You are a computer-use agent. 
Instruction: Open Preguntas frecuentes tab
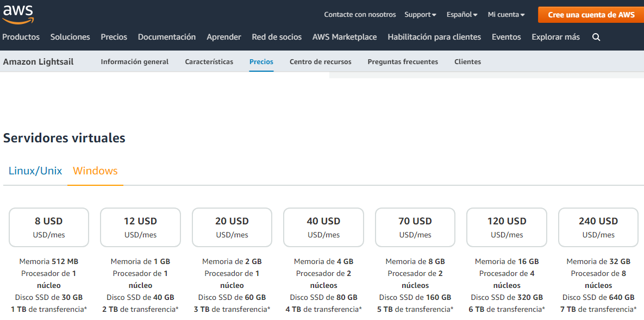[x=403, y=62]
